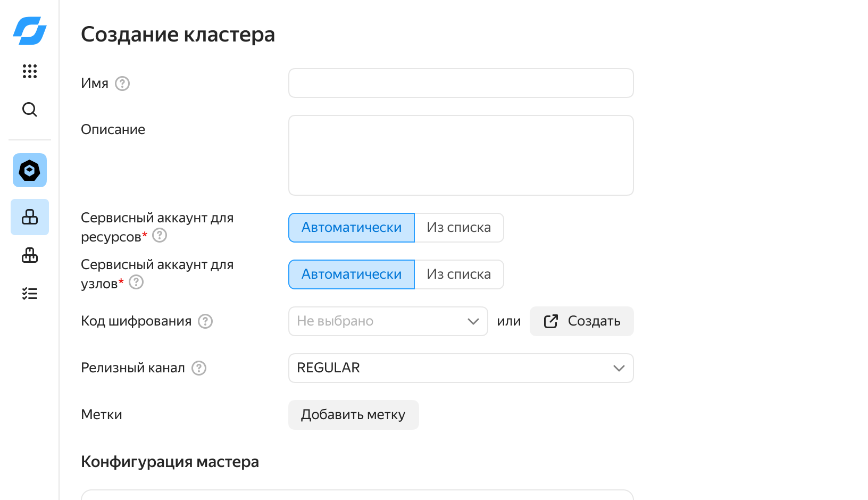Show help tooltip for Код шифрования
The width and height of the screenshot is (868, 500).
pos(205,321)
